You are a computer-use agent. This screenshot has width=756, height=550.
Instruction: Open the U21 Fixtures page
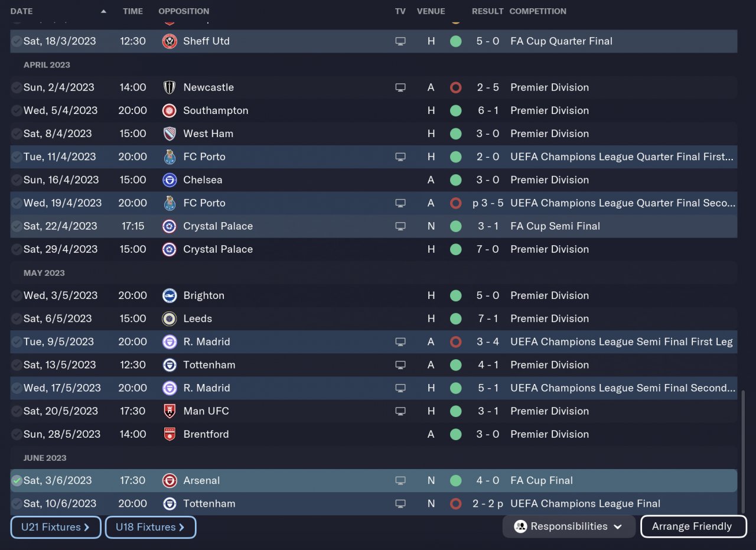click(56, 527)
